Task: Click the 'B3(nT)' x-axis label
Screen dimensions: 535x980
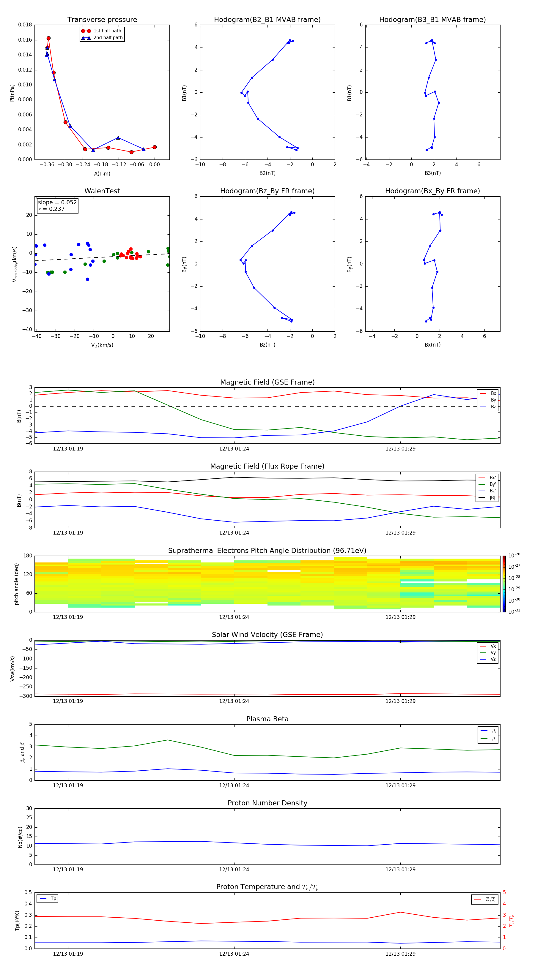Action: [432, 173]
